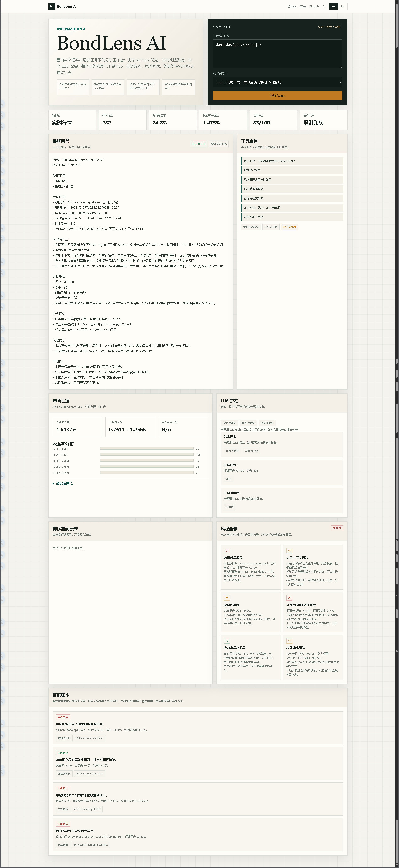Open the 流动性风险 card
The image size is (399, 868).
251,612
